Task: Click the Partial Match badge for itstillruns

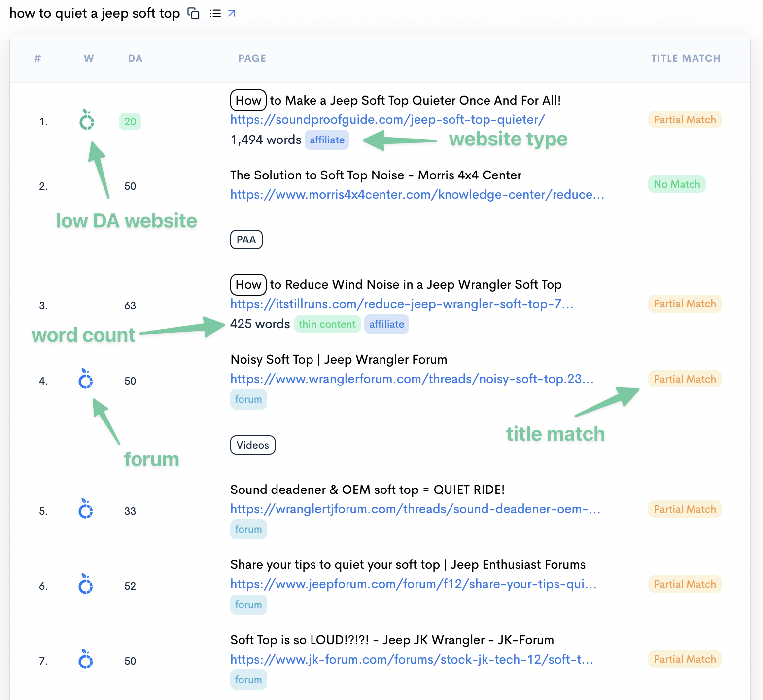Action: [x=685, y=304]
